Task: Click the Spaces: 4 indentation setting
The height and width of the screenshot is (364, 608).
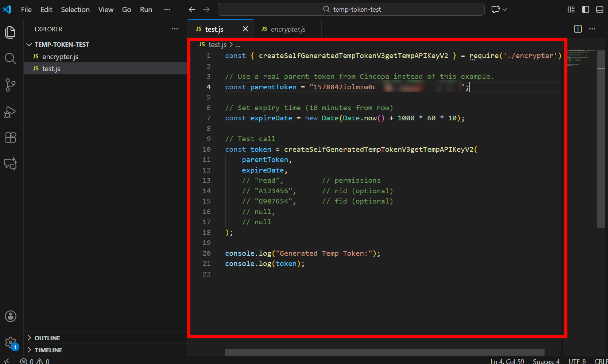Action: [546, 361]
